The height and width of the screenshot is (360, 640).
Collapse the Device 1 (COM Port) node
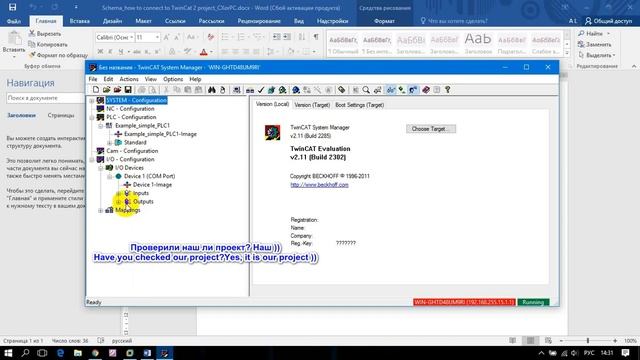[109, 176]
